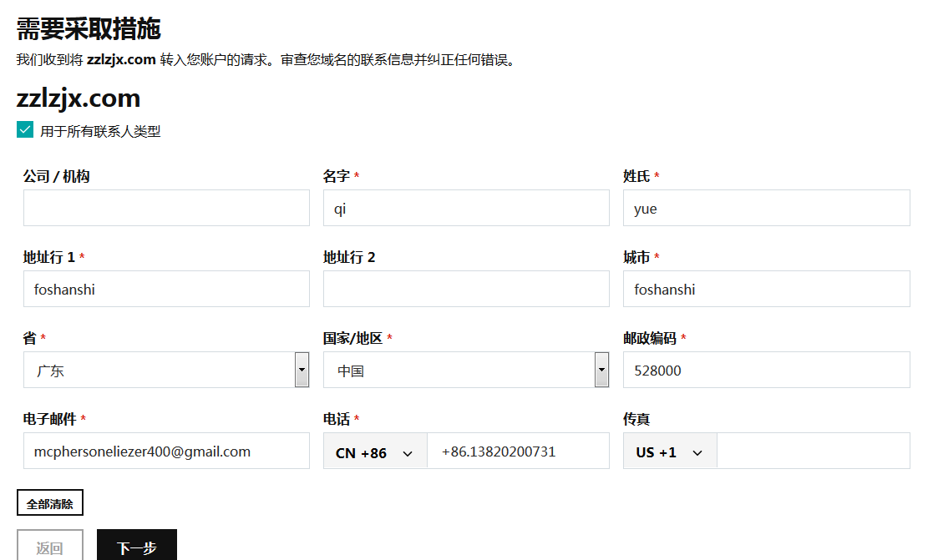
Task: Click the 返回 button
Action: (x=49, y=547)
